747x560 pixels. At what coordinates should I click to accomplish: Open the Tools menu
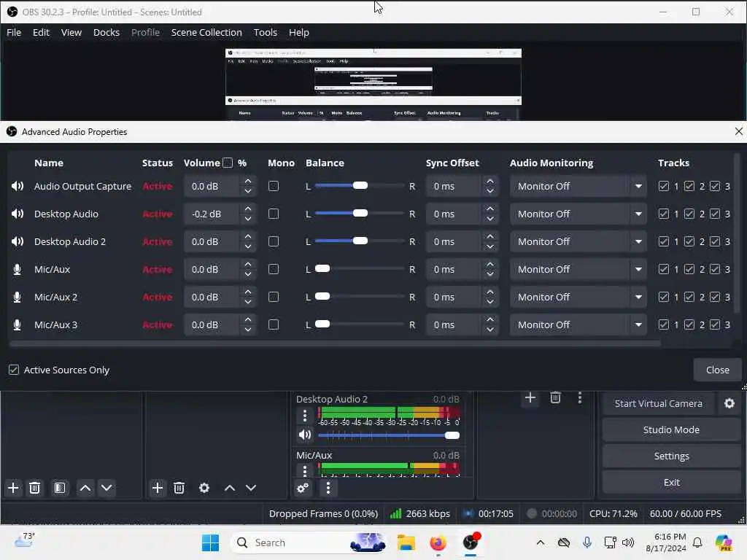pyautogui.click(x=266, y=32)
